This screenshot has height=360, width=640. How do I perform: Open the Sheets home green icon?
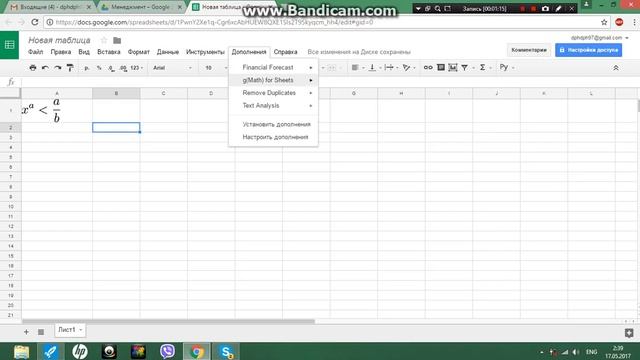(9, 45)
